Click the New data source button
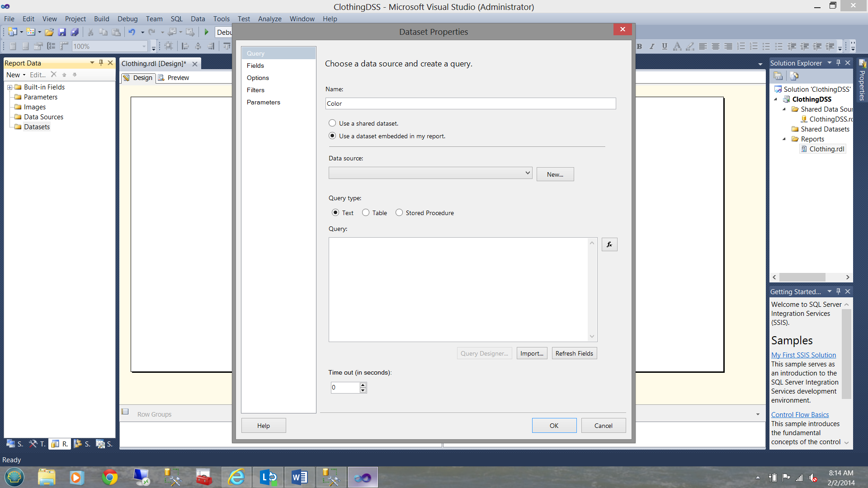The height and width of the screenshot is (488, 868). pyautogui.click(x=555, y=174)
